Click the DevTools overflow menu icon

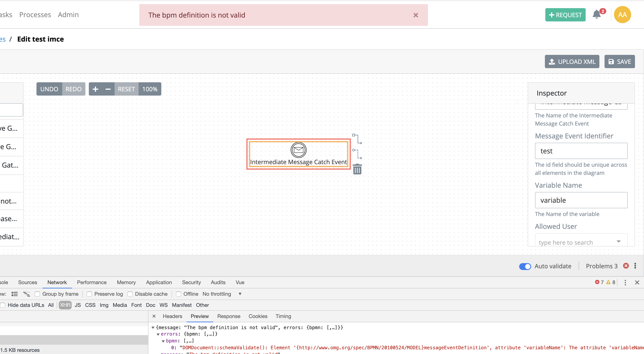(625, 283)
